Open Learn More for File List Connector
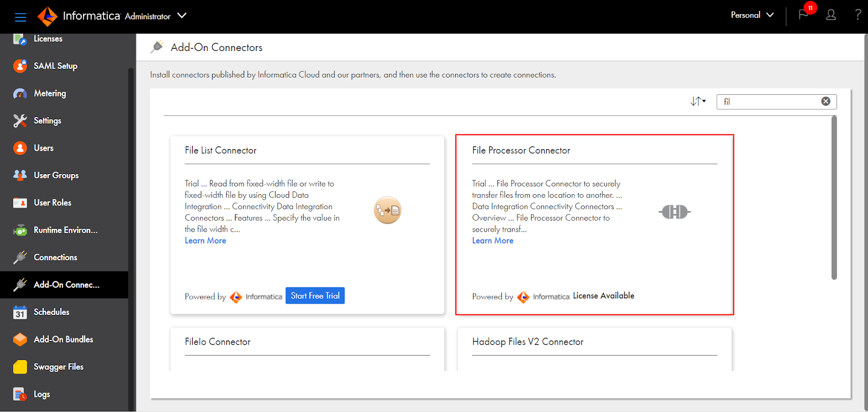 click(x=205, y=241)
